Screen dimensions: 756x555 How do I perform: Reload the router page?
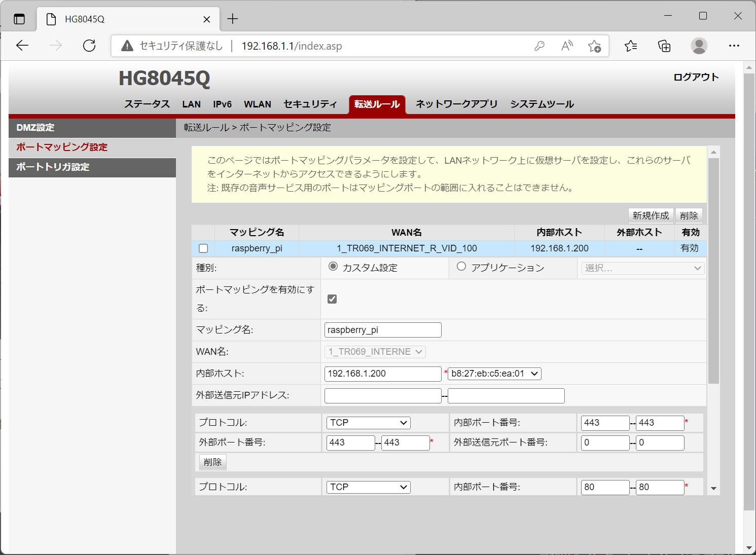point(89,46)
